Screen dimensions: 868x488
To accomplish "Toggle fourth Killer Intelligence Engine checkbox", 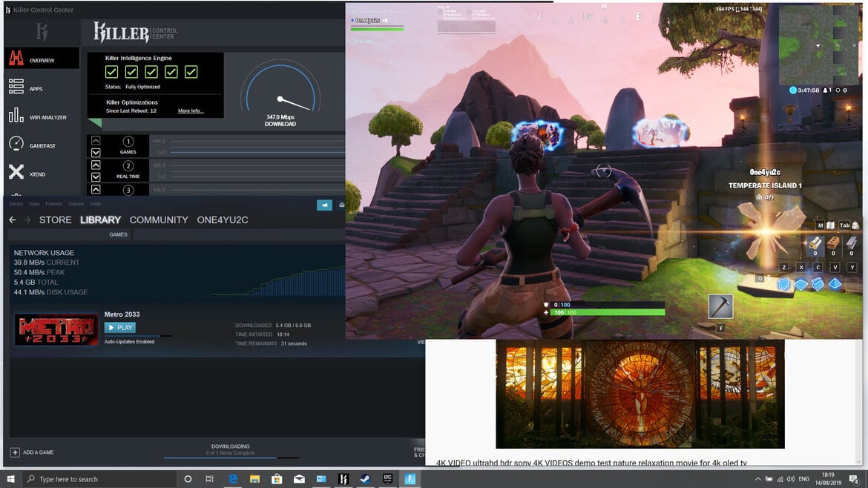I will point(171,72).
